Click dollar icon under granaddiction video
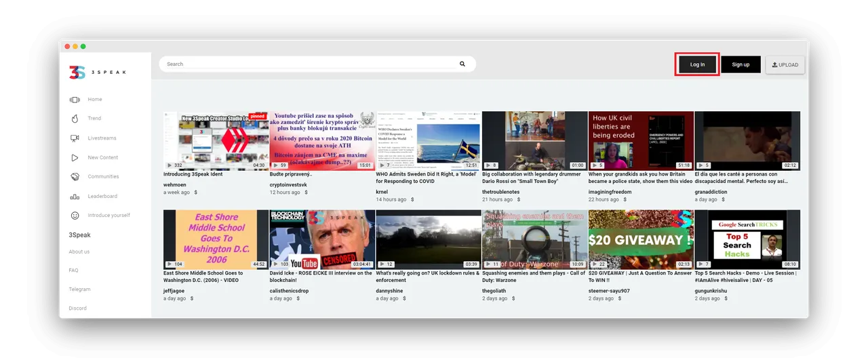The height and width of the screenshot is (358, 868). 724,199
